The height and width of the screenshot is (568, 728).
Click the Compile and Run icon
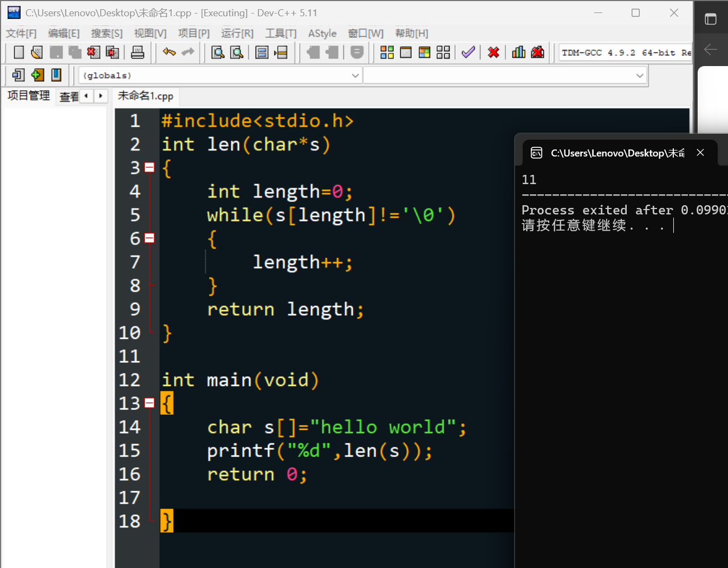click(x=425, y=53)
